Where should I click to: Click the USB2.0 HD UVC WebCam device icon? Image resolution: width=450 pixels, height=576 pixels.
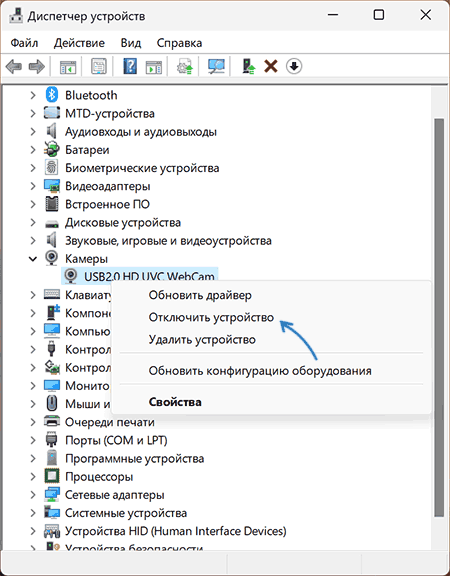point(70,276)
